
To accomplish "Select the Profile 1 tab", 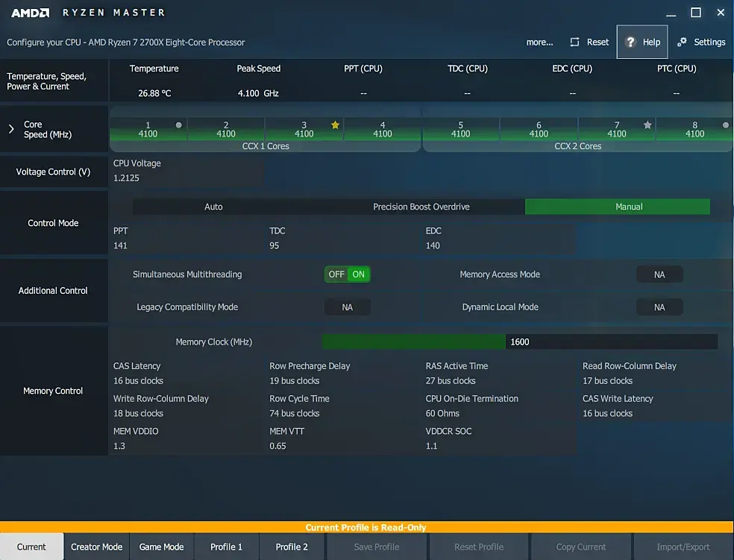I will click(x=226, y=547).
